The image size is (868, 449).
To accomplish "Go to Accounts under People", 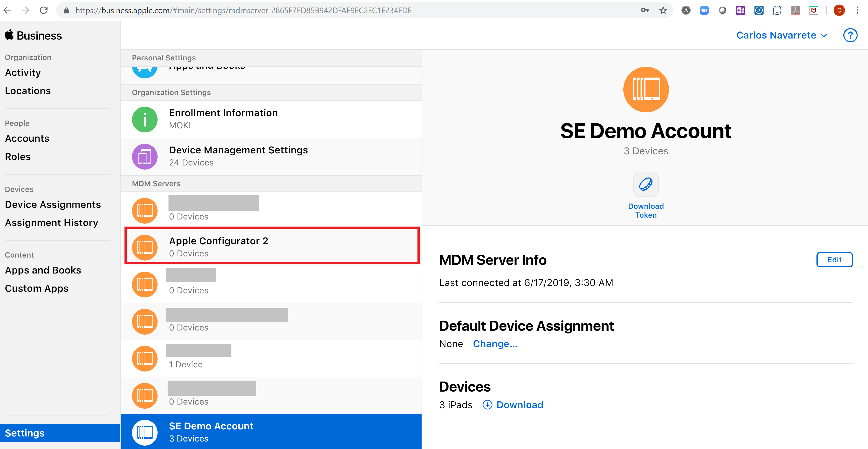I will [27, 138].
